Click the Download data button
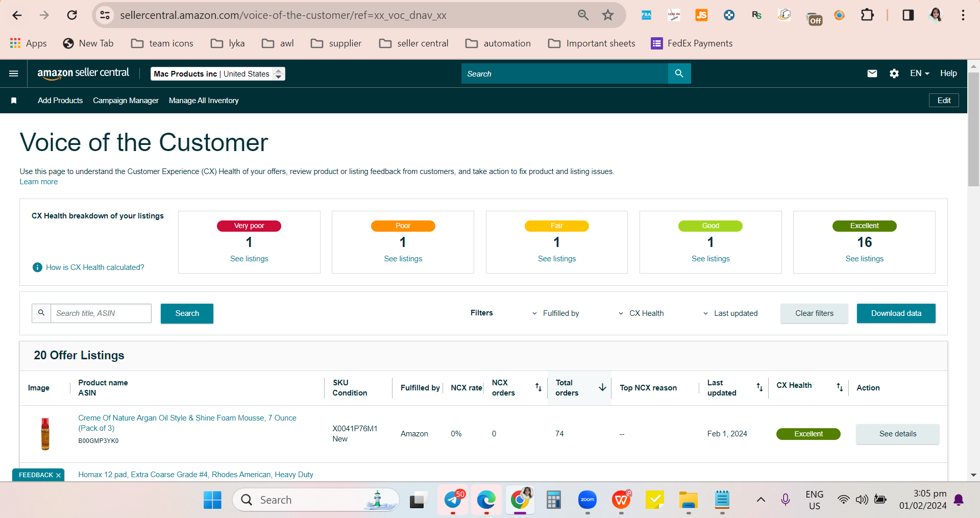The height and width of the screenshot is (518, 980). tap(896, 313)
